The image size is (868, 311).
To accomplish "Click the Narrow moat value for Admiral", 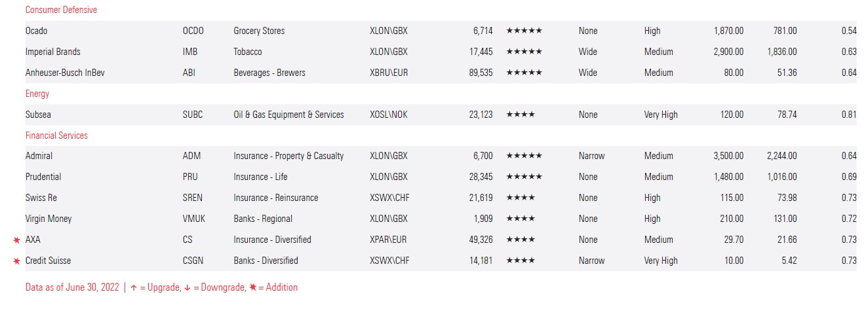I will point(591,156).
